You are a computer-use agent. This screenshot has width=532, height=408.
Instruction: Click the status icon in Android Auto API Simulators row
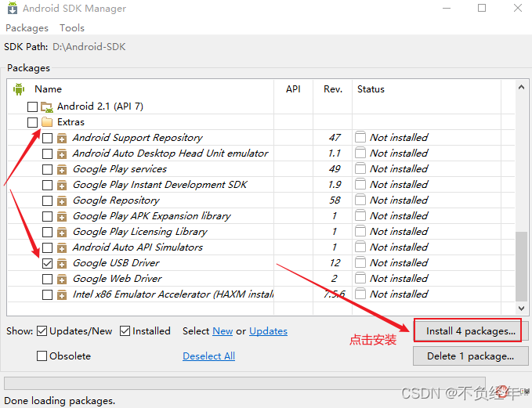(x=360, y=247)
